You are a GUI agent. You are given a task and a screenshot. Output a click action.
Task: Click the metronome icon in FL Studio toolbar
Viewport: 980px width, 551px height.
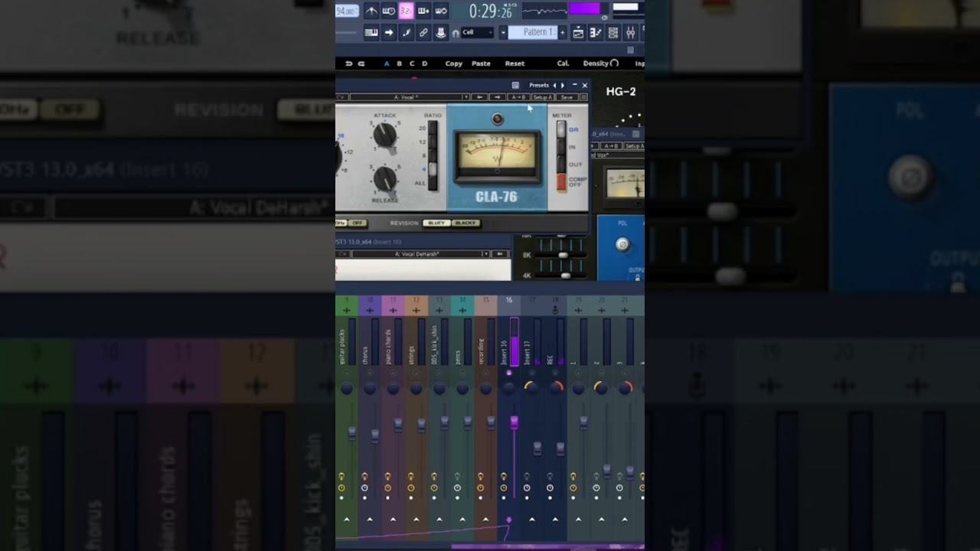[x=371, y=11]
